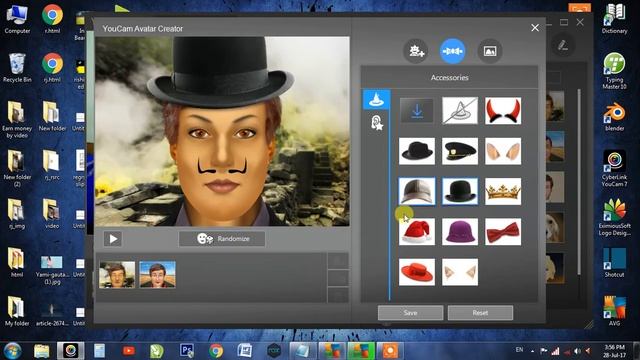The image size is (640, 360).
Task: Launch Shotcut from the desktop
Action: point(614,262)
